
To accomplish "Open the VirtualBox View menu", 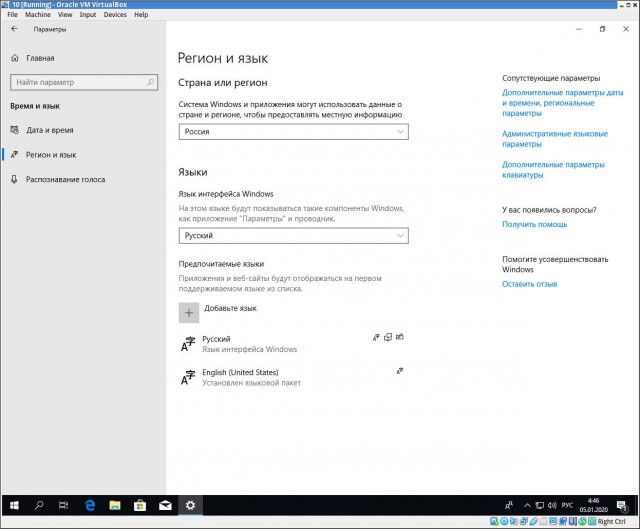I will click(x=65, y=15).
